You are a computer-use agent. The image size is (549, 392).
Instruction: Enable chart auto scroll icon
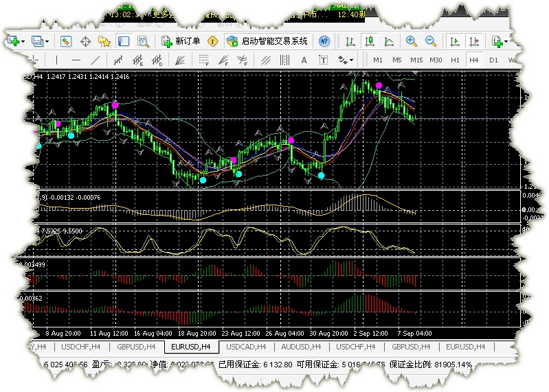tap(454, 42)
